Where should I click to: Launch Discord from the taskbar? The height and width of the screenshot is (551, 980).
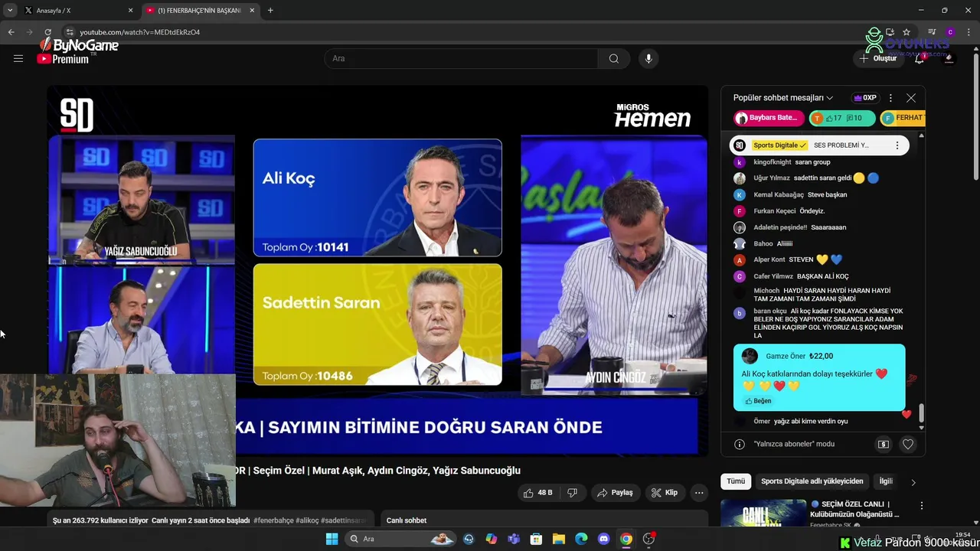(603, 539)
